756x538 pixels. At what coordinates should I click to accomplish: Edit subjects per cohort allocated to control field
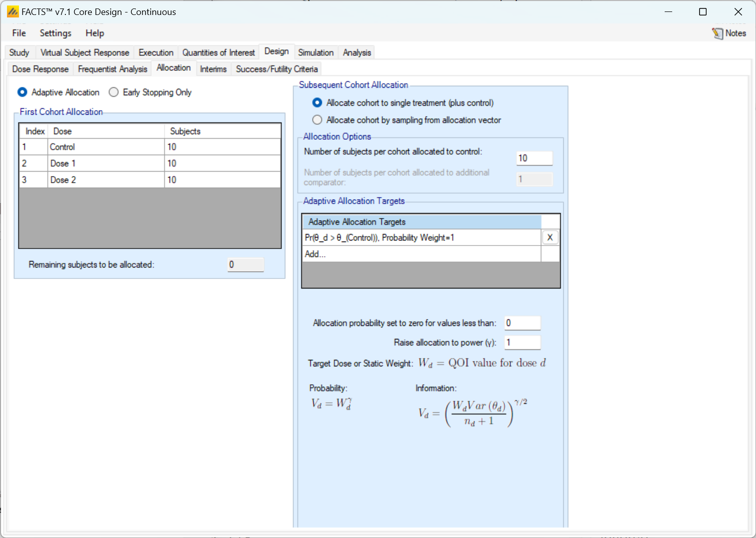[534, 158]
